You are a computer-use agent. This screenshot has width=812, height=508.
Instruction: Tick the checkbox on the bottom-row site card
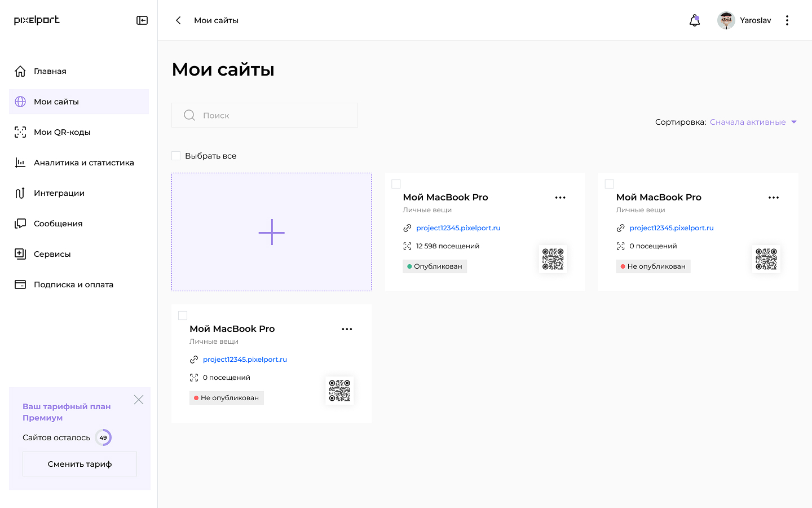coord(183,316)
